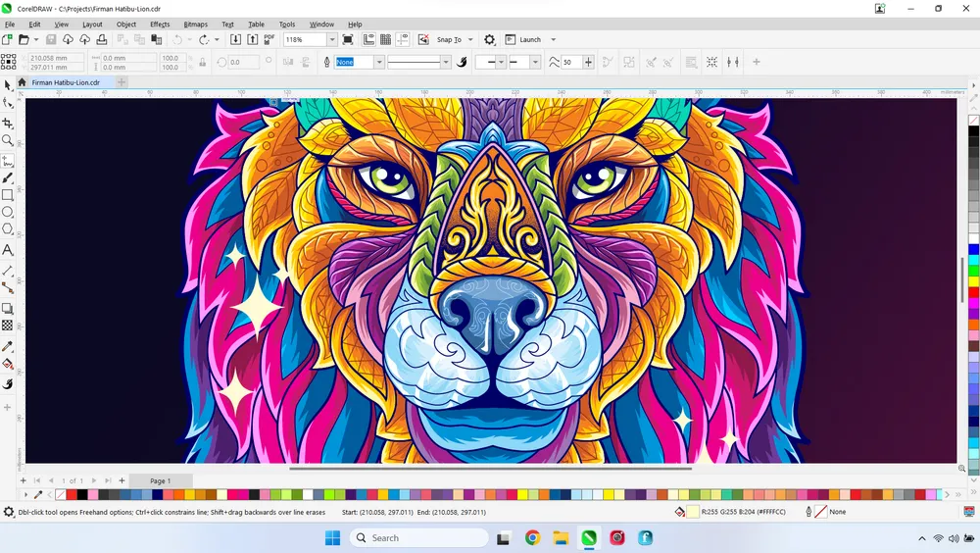
Task: Select the Crop tool
Action: click(x=8, y=124)
